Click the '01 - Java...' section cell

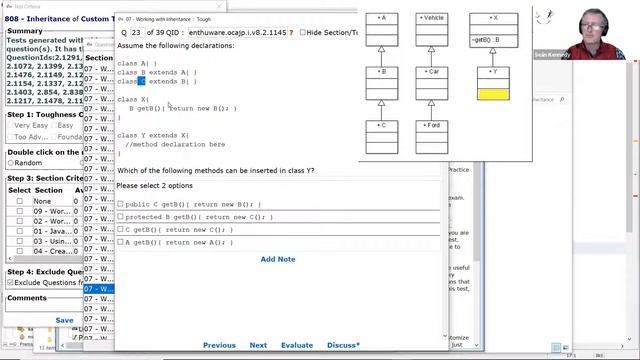pos(52,231)
